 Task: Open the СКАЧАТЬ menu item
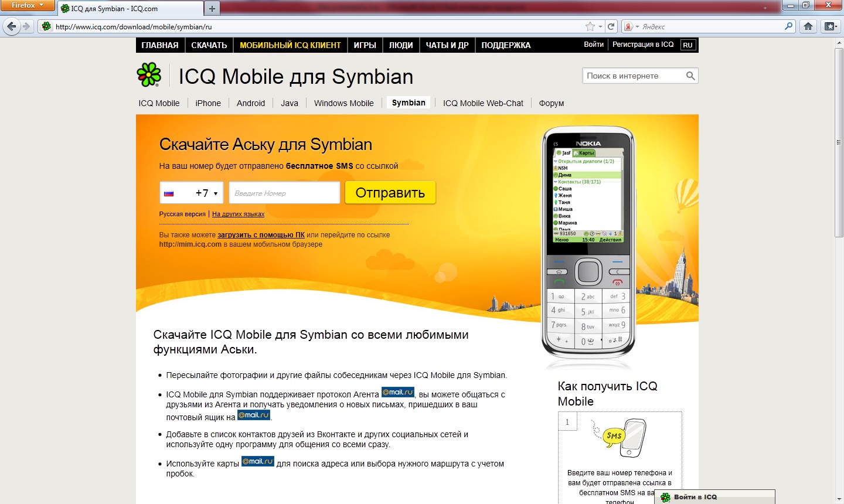coord(209,45)
